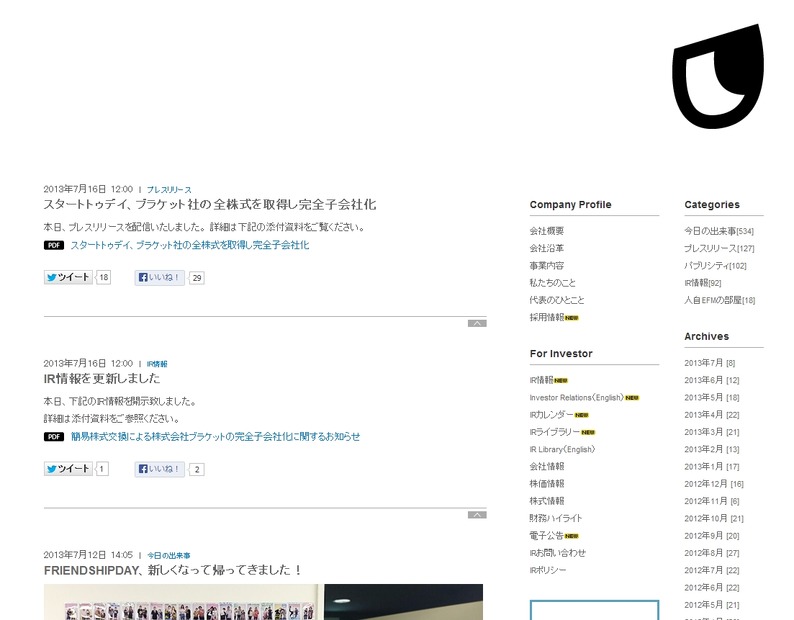Open IR情報 under For Investor

tap(542, 380)
